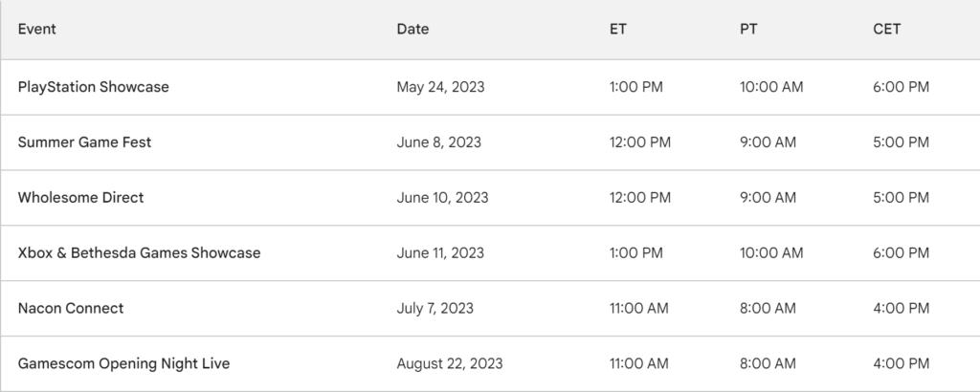The height and width of the screenshot is (392, 980).
Task: Click the June 8, 2023 date
Action: coord(438,142)
